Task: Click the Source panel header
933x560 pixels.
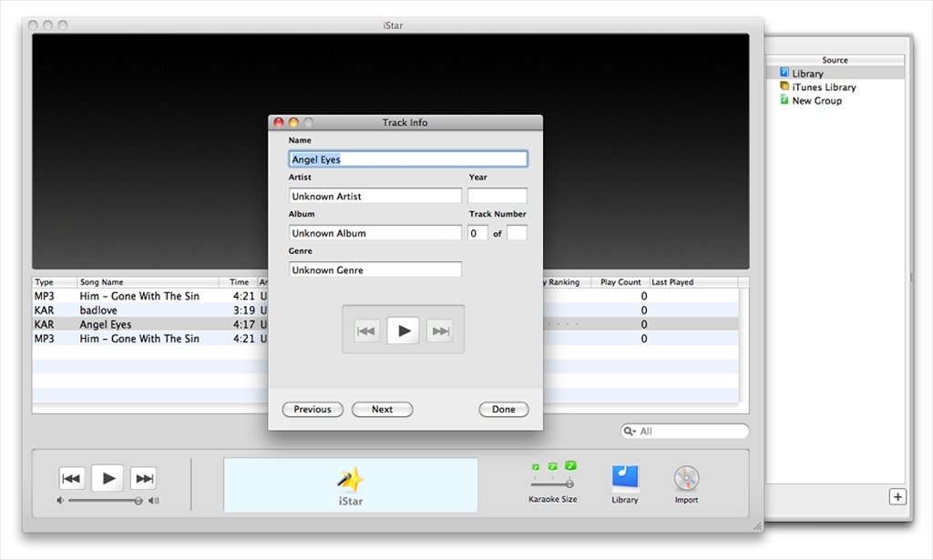Action: tap(835, 60)
